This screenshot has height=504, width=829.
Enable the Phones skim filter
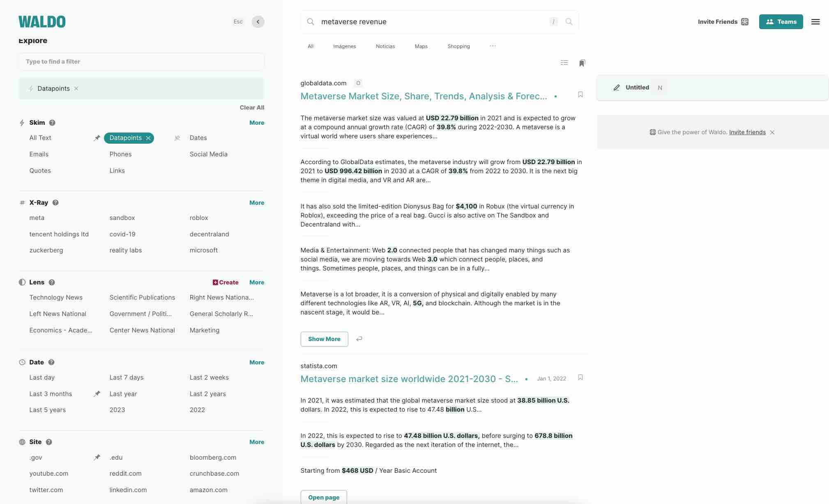point(120,154)
